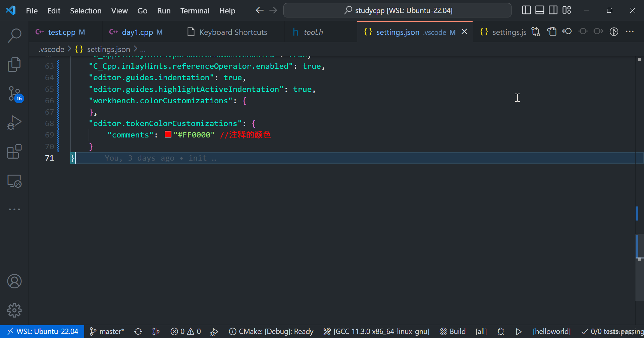The height and width of the screenshot is (338, 644).
Task: Open the Remote Explorer view
Action: click(x=14, y=181)
